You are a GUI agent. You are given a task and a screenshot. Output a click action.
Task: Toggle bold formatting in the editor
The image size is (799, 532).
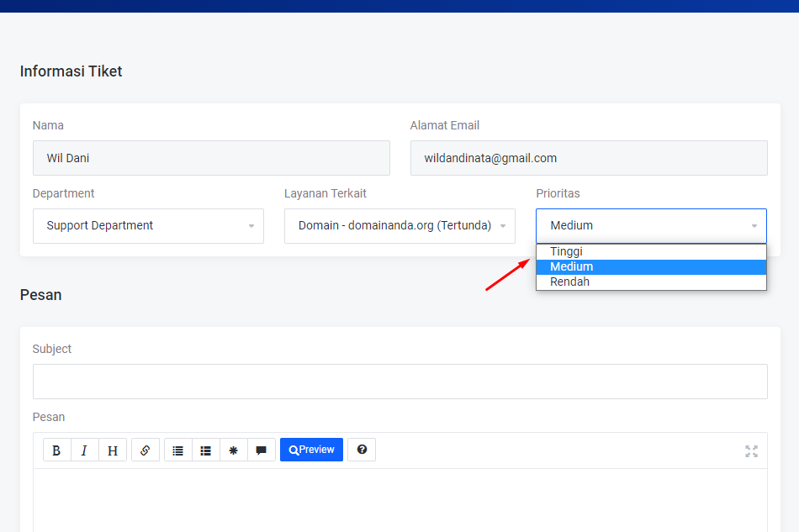(56, 450)
